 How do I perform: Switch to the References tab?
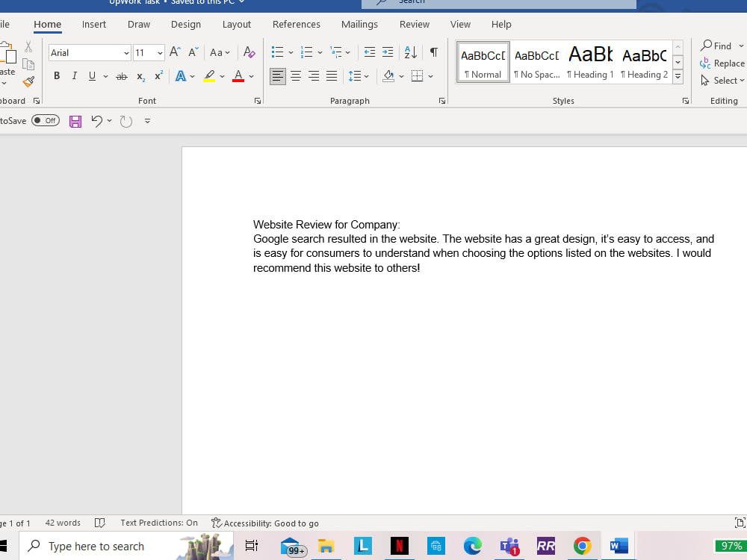tap(297, 25)
